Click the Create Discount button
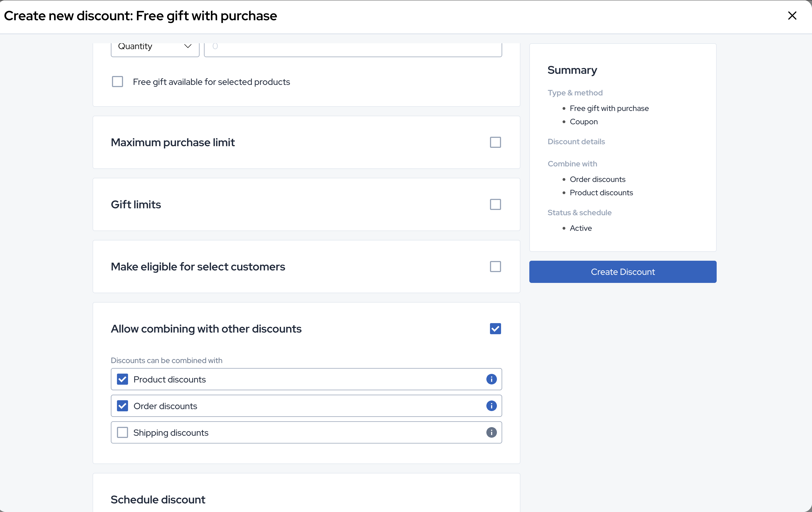 coord(622,272)
